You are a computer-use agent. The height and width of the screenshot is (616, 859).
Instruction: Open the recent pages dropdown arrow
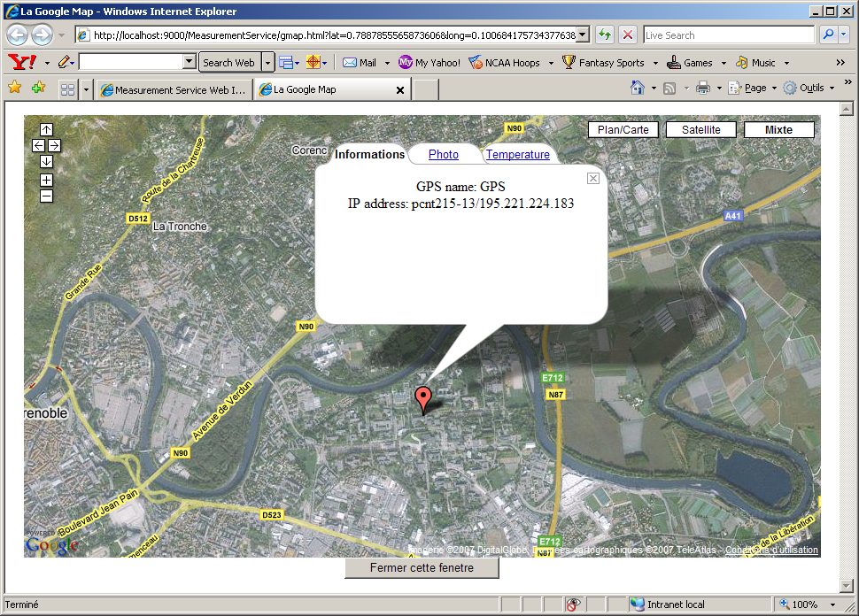pyautogui.click(x=61, y=35)
